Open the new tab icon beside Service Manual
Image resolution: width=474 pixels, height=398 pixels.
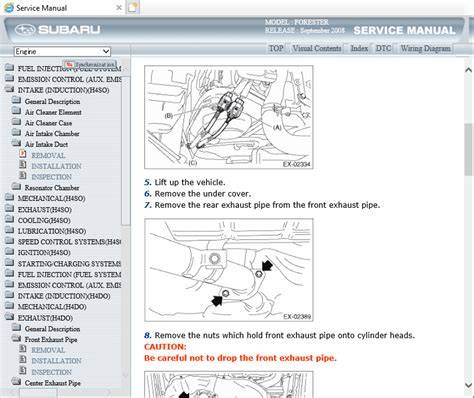(x=133, y=7)
